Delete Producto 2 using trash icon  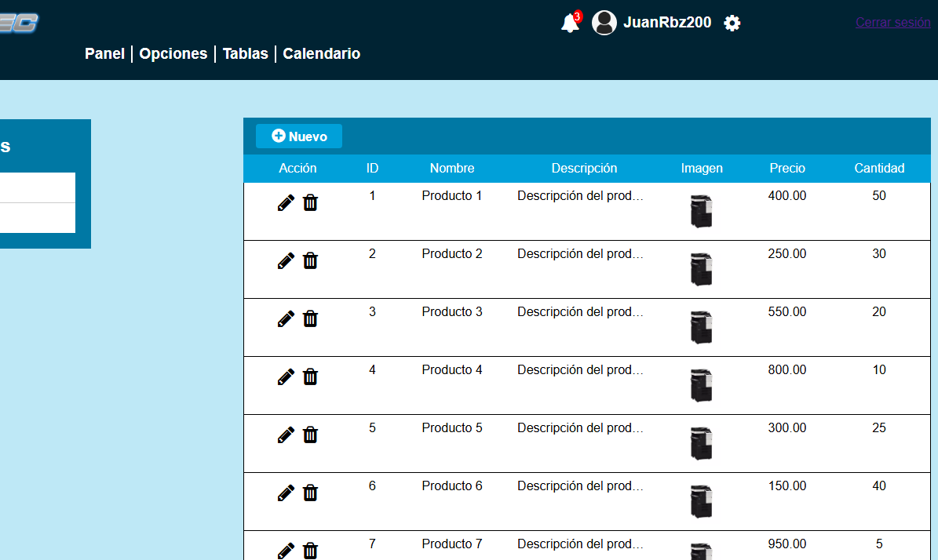pos(310,261)
